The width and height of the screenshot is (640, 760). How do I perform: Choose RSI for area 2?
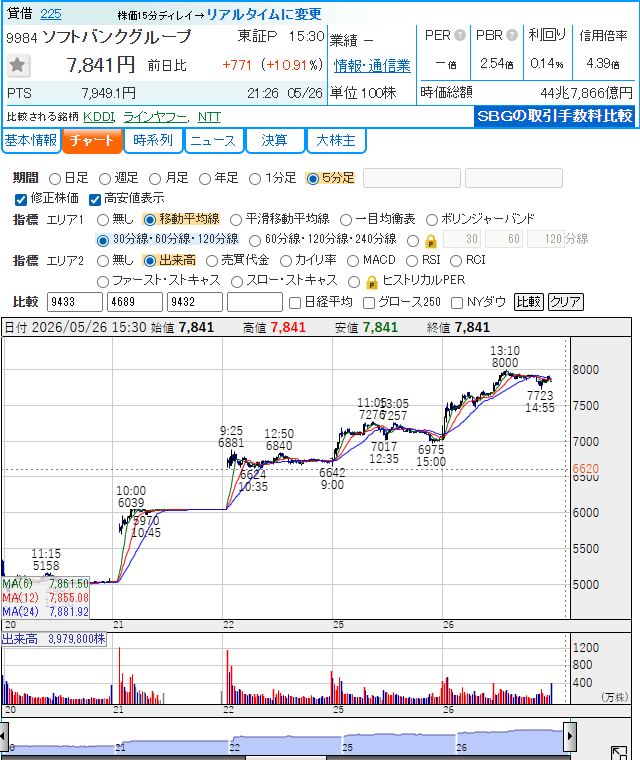(x=412, y=261)
